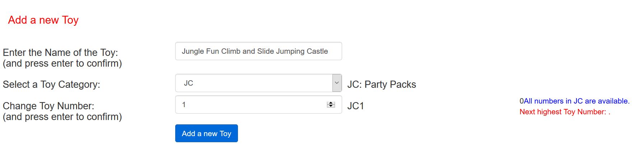Screen dimensions: 644x158
Task: Click the "JC: Party Packs" category description
Action: pos(382,85)
